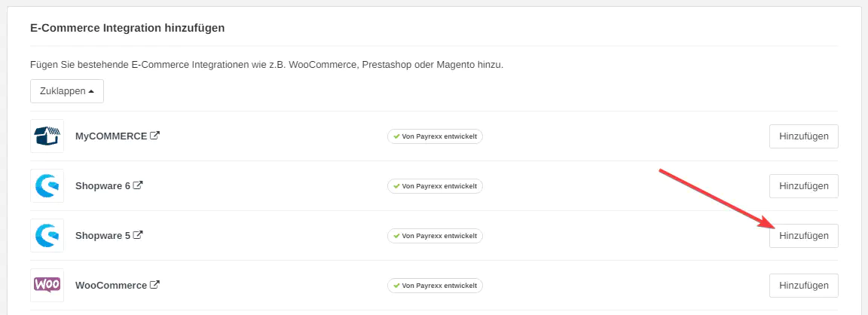Open the Shopware 5 name link

click(102, 236)
